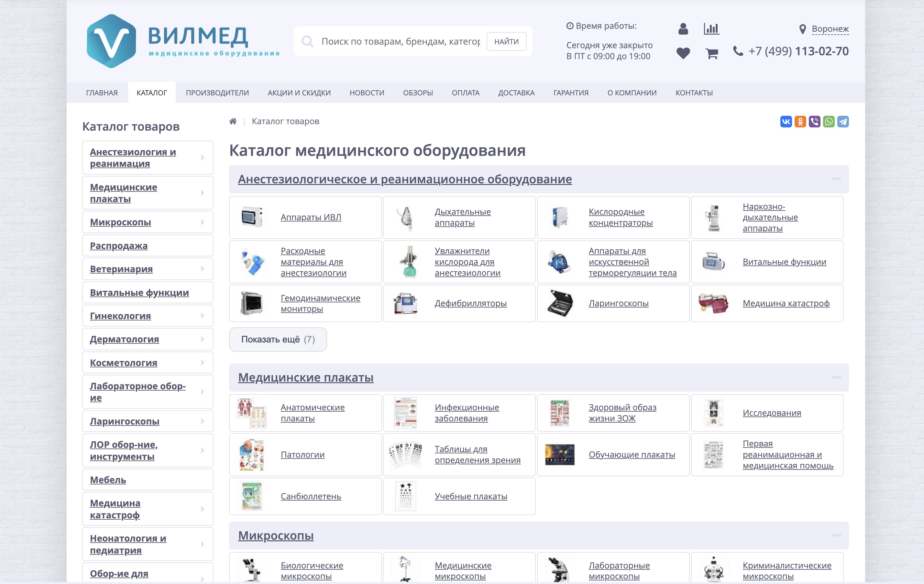The height and width of the screenshot is (584, 924).
Task: Open the Производители menu item
Action: coord(217,93)
